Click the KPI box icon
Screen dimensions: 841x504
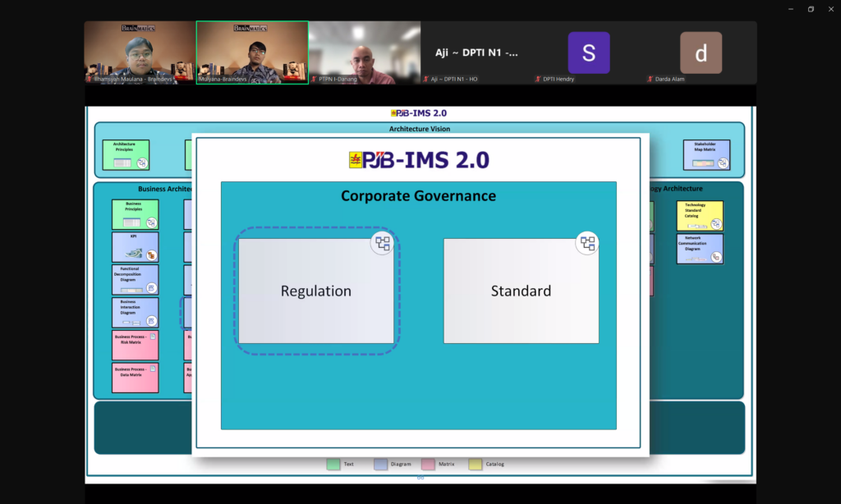coord(151,255)
